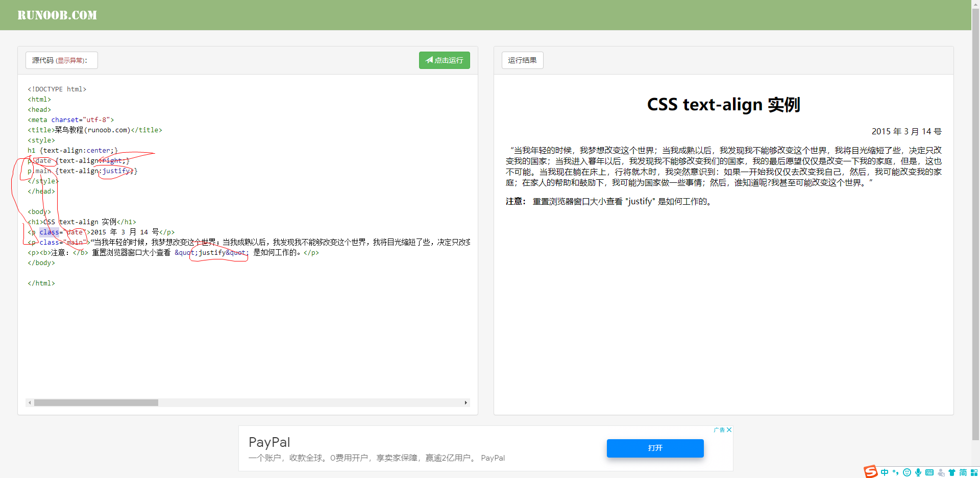The height and width of the screenshot is (478, 980).
Task: Click the <meta charset="utf-8"> code line
Action: 71,120
